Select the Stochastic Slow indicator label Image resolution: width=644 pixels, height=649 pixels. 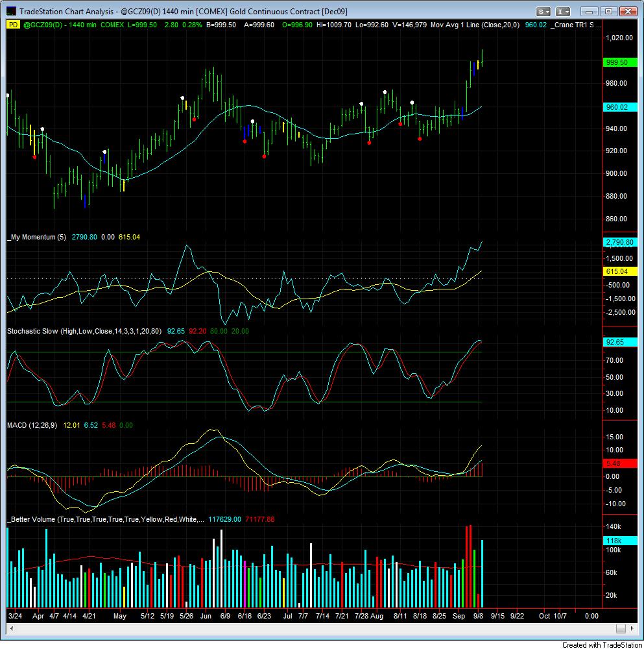tap(84, 331)
